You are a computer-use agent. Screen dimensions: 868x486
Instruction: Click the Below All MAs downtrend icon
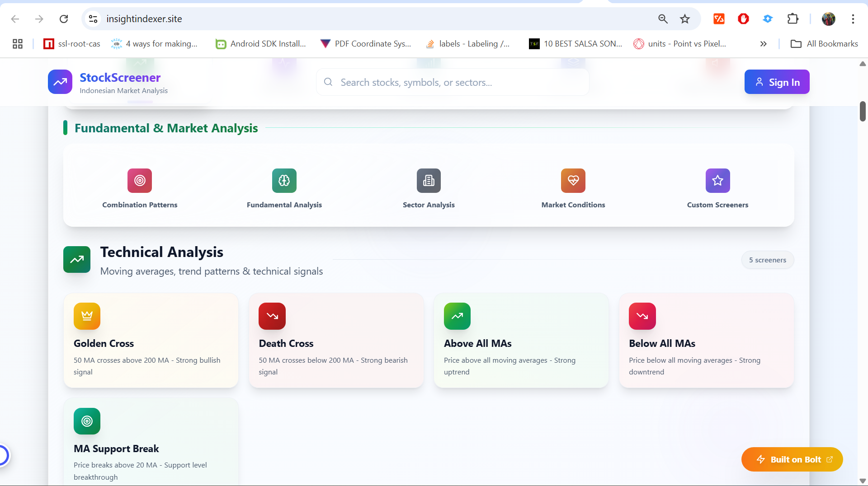(x=642, y=316)
